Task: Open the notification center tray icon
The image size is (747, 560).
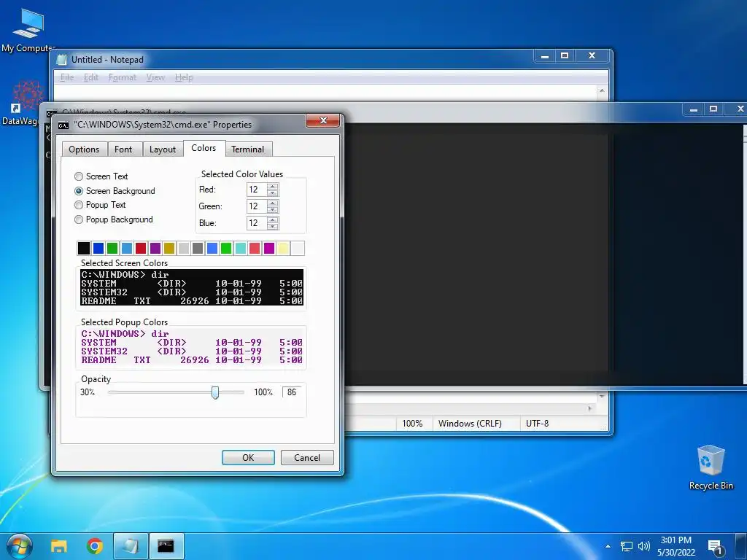Action: (716, 547)
